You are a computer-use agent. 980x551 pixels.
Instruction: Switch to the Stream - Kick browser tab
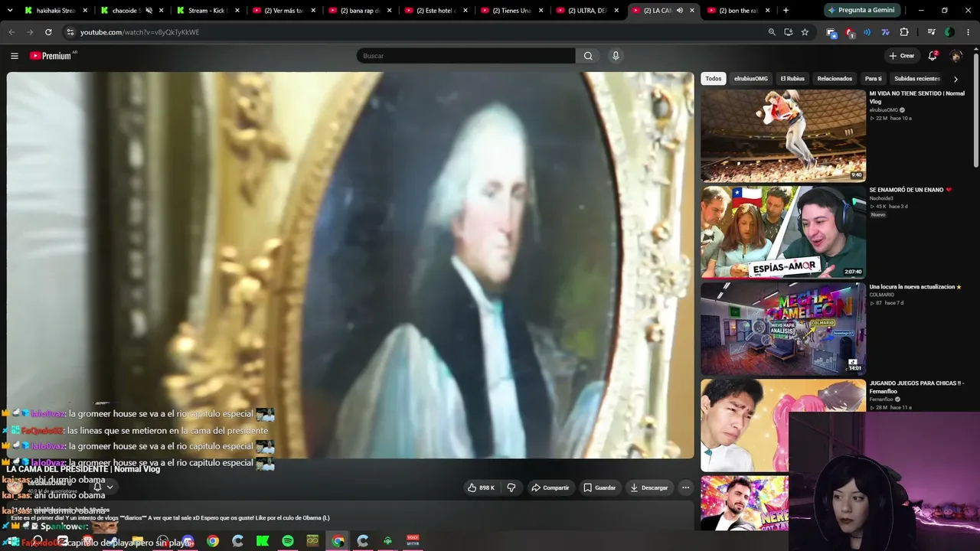208,11
